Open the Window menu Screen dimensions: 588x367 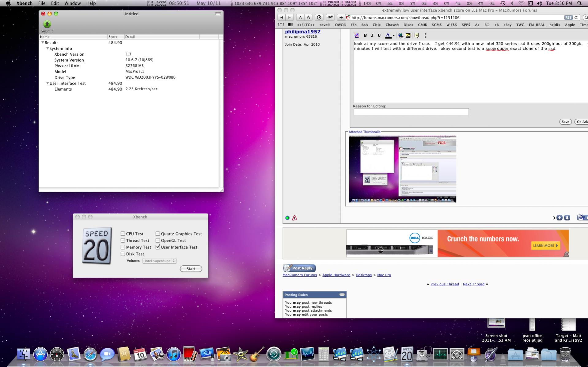[72, 3]
